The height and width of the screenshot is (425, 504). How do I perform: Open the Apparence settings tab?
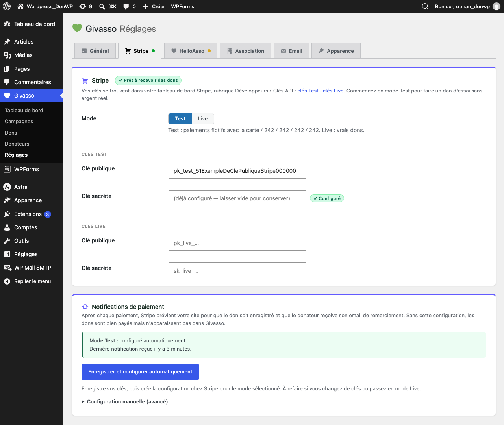[x=336, y=51]
